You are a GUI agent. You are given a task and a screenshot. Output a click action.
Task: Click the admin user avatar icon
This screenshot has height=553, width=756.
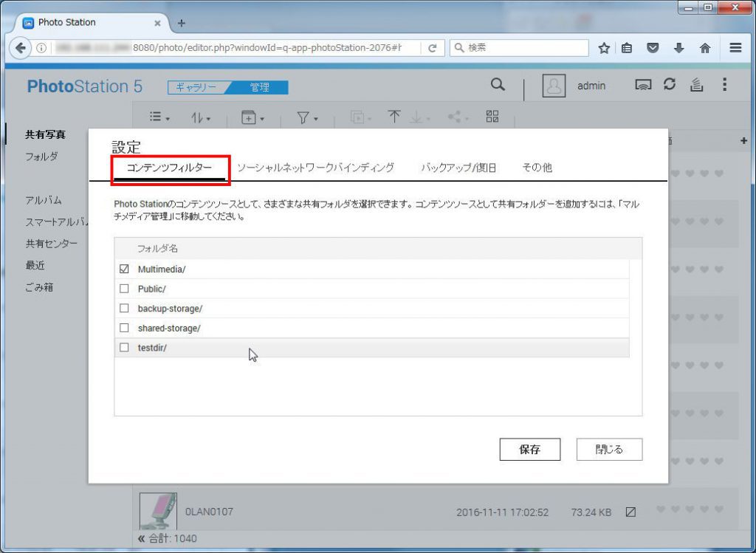[554, 86]
